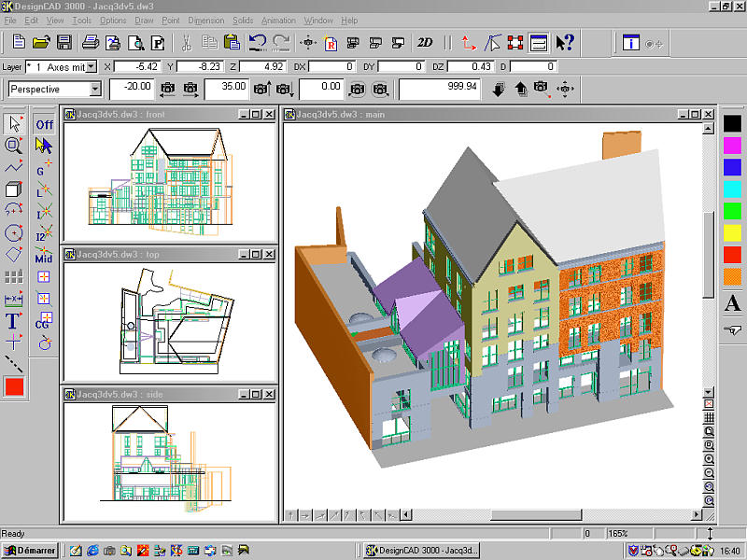This screenshot has width=747, height=560.
Task: Open the Solids menu
Action: click(243, 20)
